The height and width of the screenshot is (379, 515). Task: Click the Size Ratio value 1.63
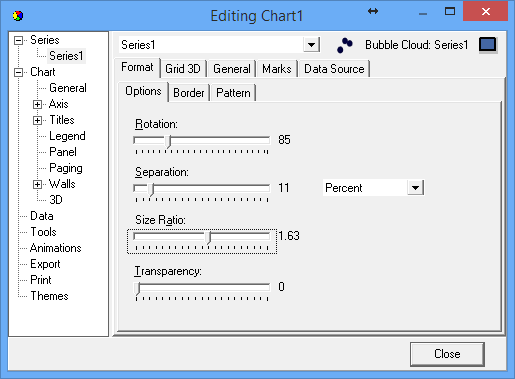tap(289, 236)
